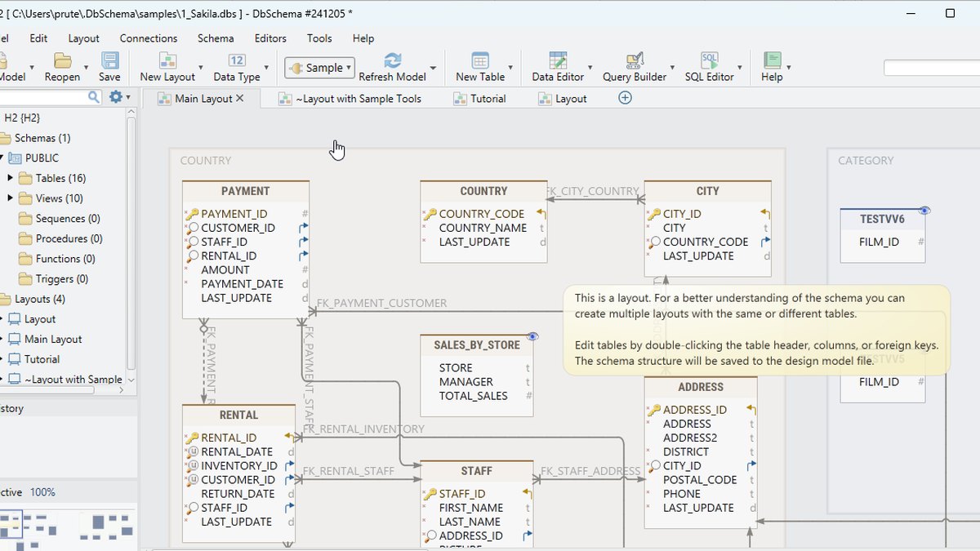This screenshot has width=980, height=551.
Task: Open the SQL Editor
Action: (x=709, y=67)
